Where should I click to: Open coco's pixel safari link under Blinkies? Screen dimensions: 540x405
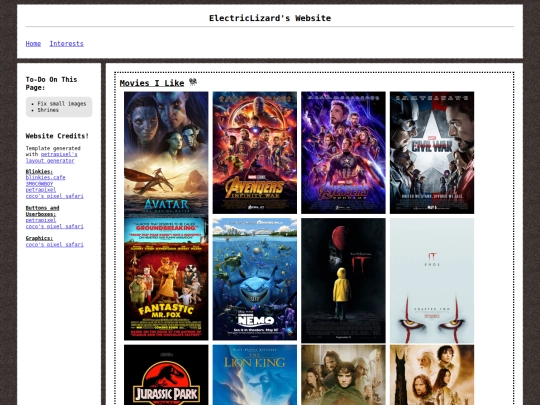54,196
